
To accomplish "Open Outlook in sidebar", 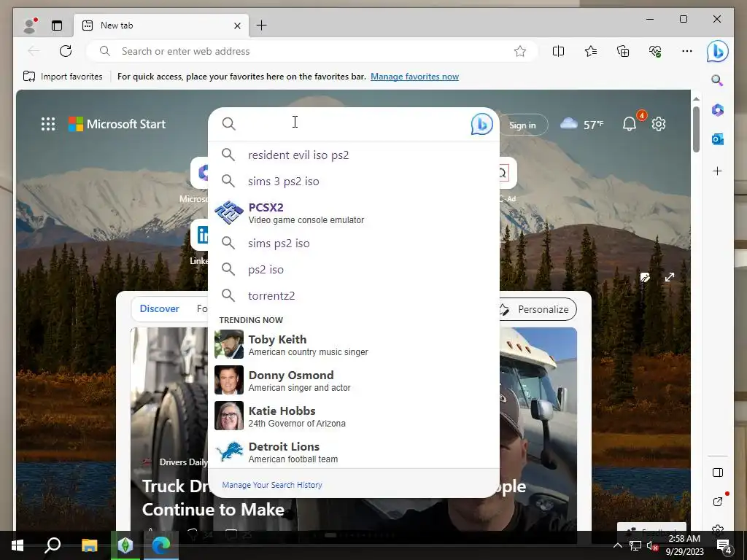I will [718, 139].
